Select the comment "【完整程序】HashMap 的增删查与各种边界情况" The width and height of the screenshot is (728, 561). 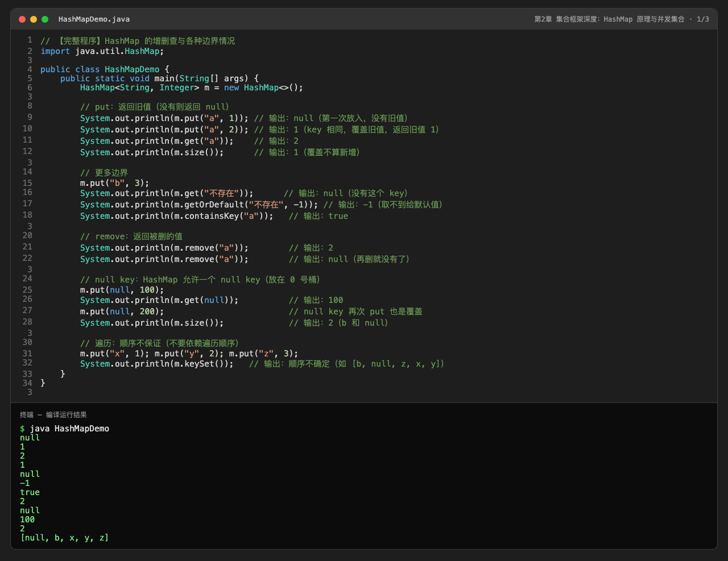[138, 41]
